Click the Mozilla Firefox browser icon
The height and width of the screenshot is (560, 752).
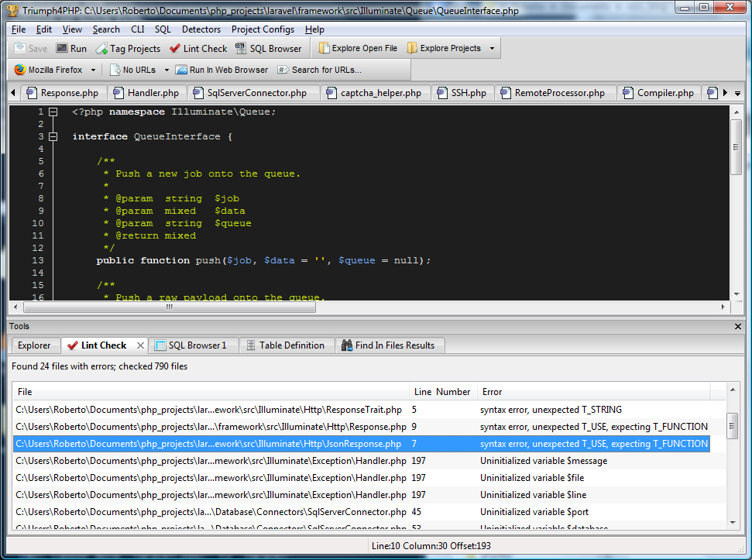coord(19,70)
